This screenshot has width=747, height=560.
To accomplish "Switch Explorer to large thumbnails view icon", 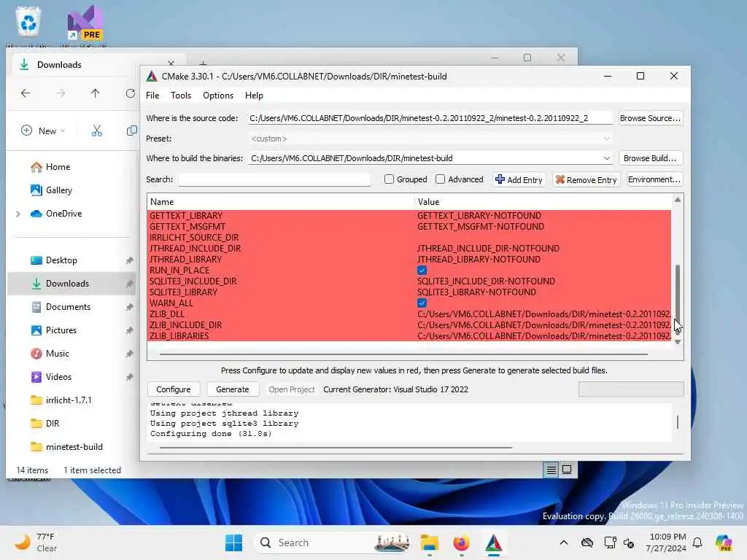I will 567,470.
